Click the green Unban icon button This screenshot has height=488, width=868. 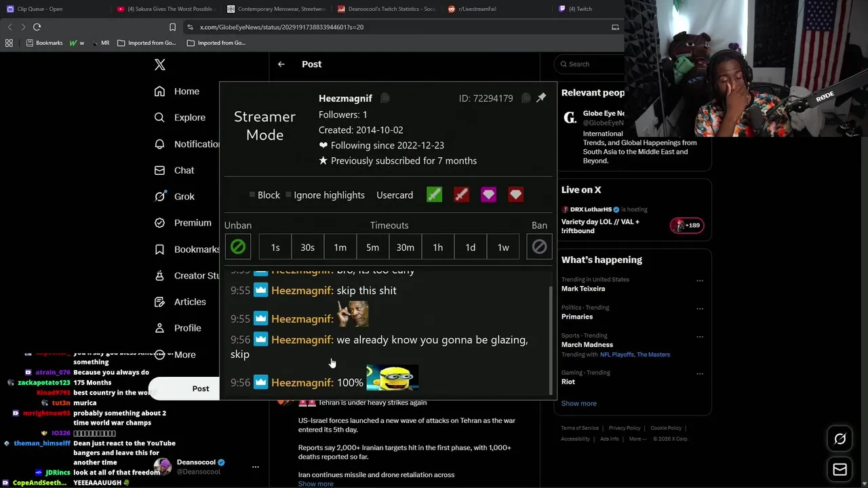tap(238, 247)
